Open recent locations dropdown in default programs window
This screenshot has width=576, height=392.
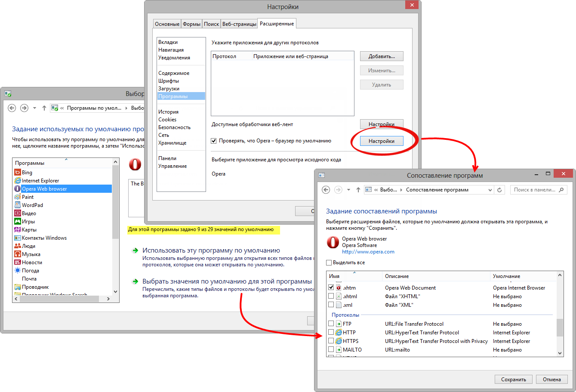35,108
